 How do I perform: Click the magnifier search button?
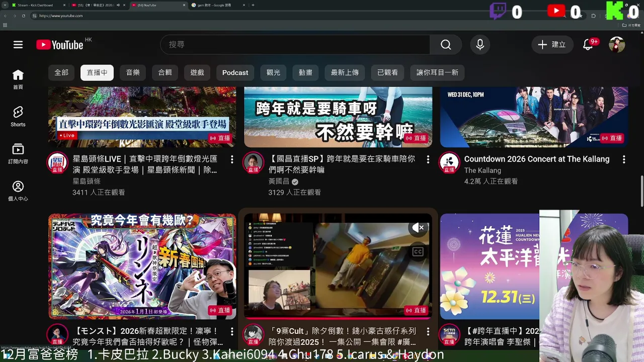[446, 45]
